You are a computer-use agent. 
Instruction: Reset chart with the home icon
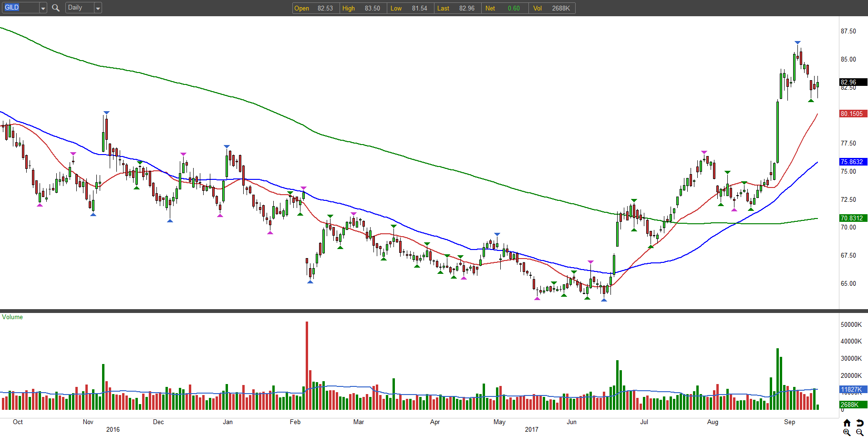point(847,423)
